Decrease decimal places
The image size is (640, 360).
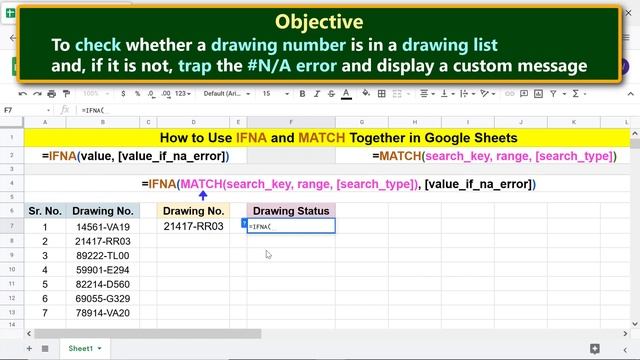click(x=151, y=94)
